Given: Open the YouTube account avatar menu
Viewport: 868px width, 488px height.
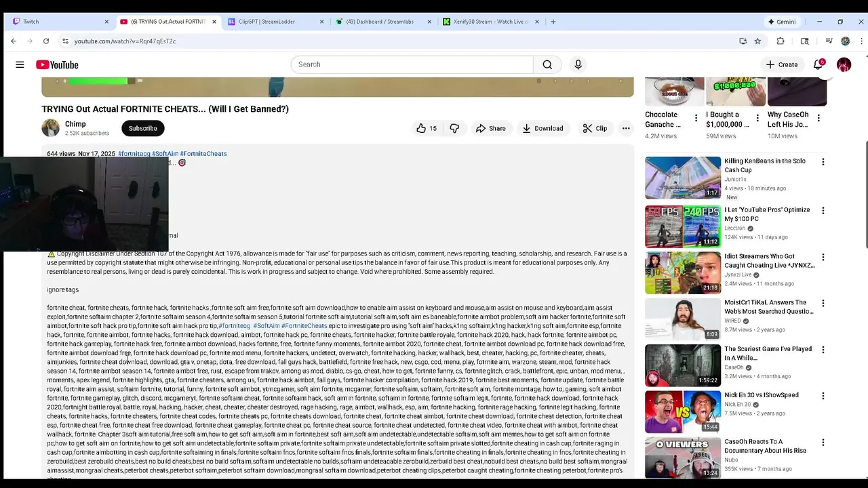Looking at the screenshot, I should coord(844,64).
